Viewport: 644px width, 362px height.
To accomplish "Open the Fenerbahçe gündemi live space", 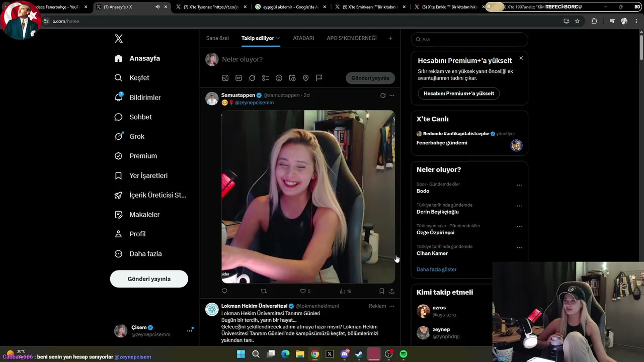I will [x=469, y=139].
